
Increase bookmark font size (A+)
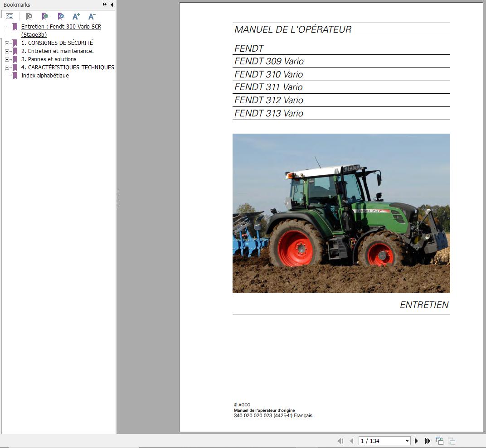[76, 16]
